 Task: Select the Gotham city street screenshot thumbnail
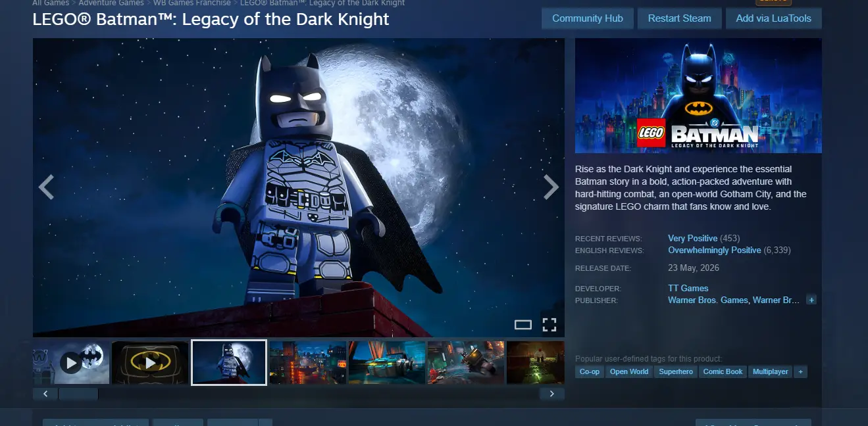308,362
